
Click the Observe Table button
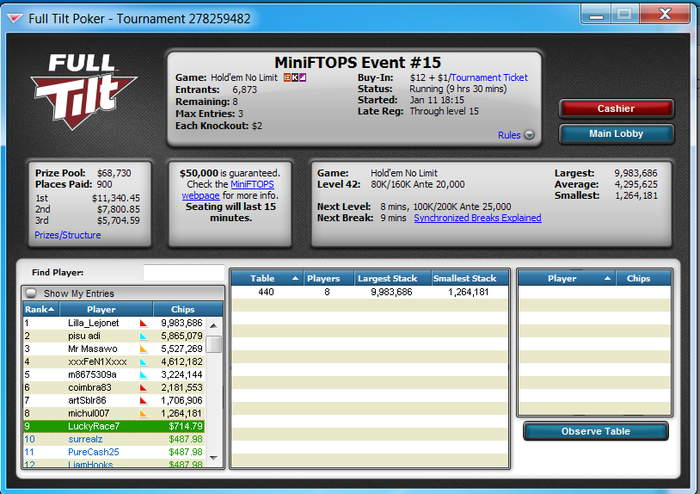596,432
